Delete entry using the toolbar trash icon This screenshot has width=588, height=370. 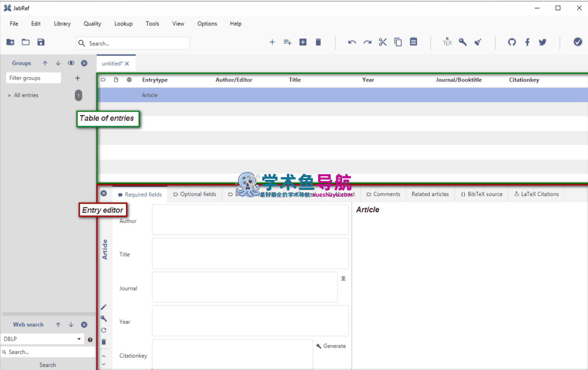(x=318, y=42)
